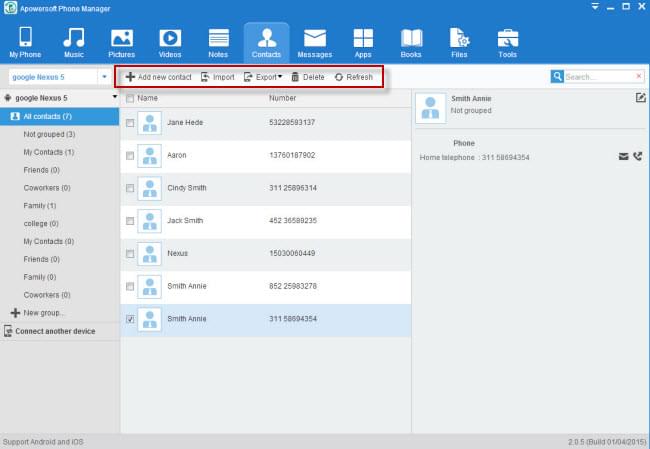Click Aaron's avatar thumbnail
The height and width of the screenshot is (449, 650).
pyautogui.click(x=149, y=156)
